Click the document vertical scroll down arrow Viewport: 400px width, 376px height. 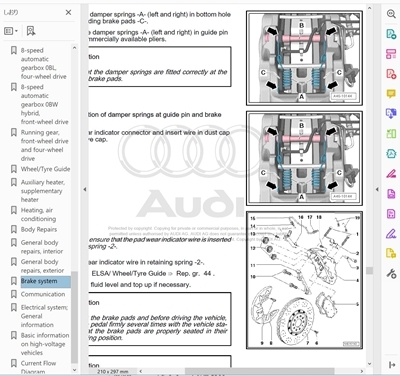pos(369,364)
